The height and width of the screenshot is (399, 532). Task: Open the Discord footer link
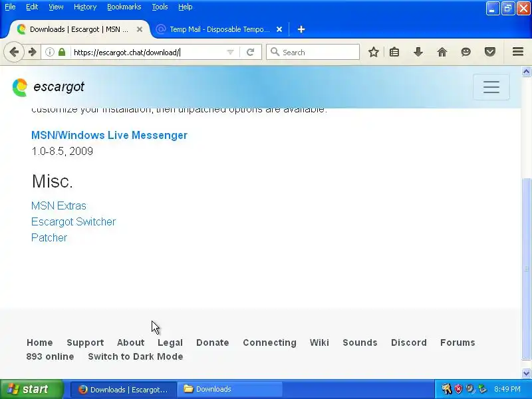click(x=409, y=342)
